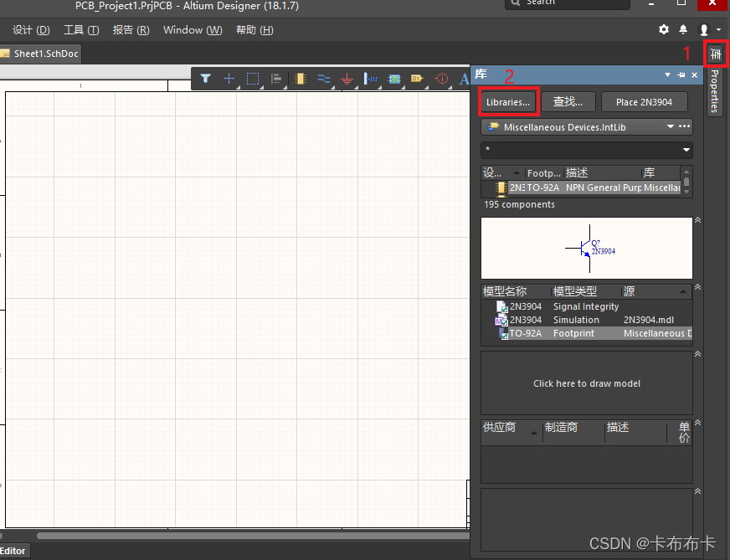Image resolution: width=730 pixels, height=560 pixels.
Task: Click the Place 2N3904 button
Action: [x=644, y=102]
